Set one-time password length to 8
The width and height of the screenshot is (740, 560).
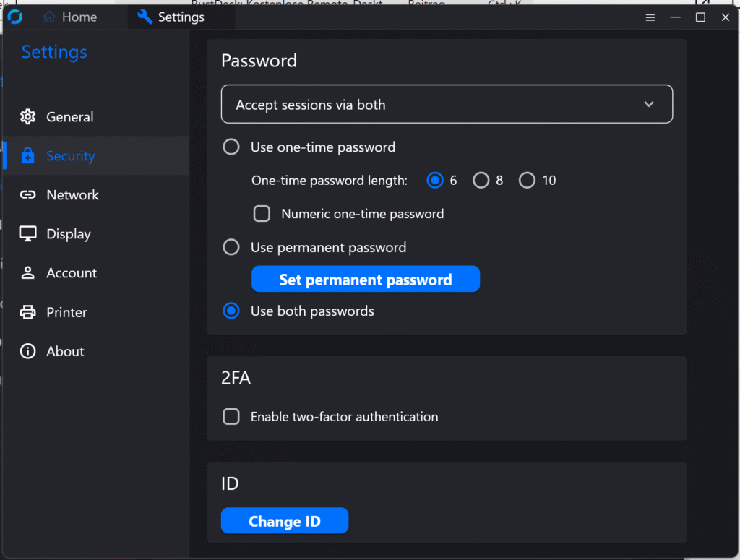pos(481,181)
